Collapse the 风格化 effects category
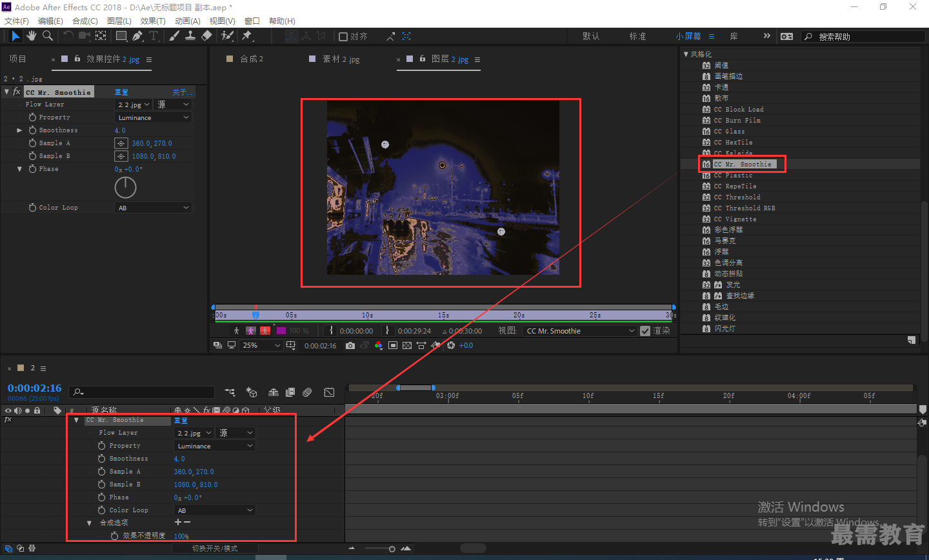The width and height of the screenshot is (929, 560). (x=686, y=54)
